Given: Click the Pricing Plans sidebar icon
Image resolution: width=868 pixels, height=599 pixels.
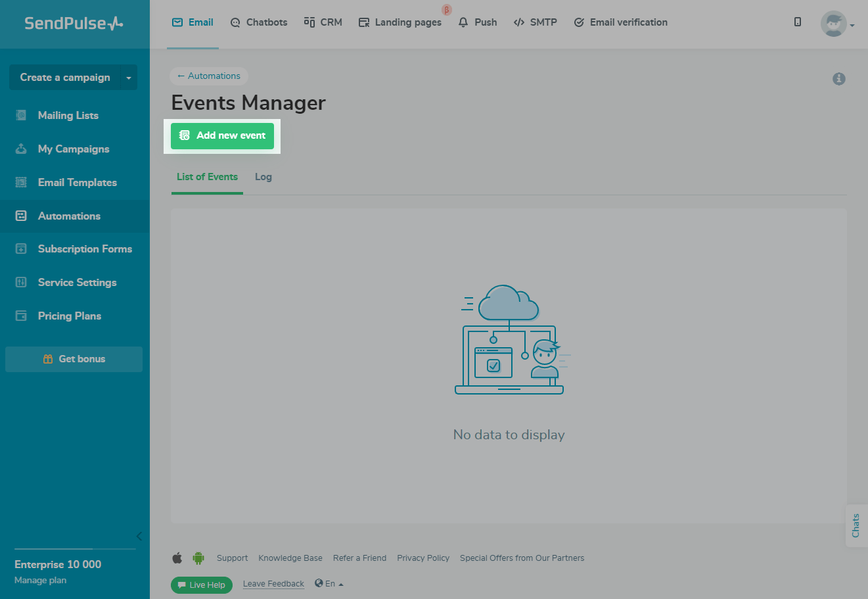Looking at the screenshot, I should [21, 316].
